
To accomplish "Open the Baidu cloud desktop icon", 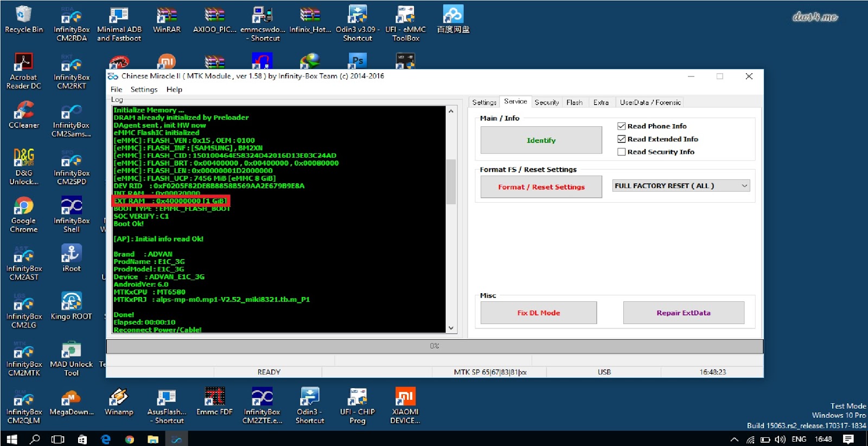I will [453, 20].
